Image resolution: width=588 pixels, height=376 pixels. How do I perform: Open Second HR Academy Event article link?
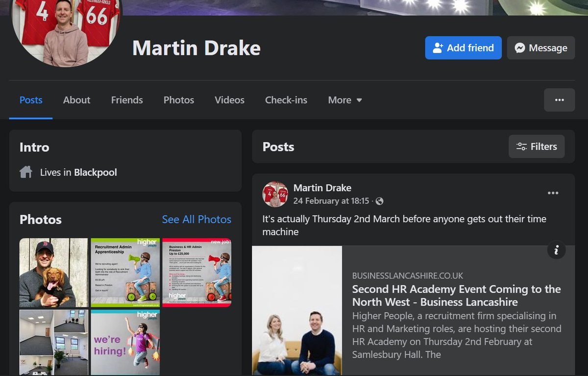tap(456, 295)
